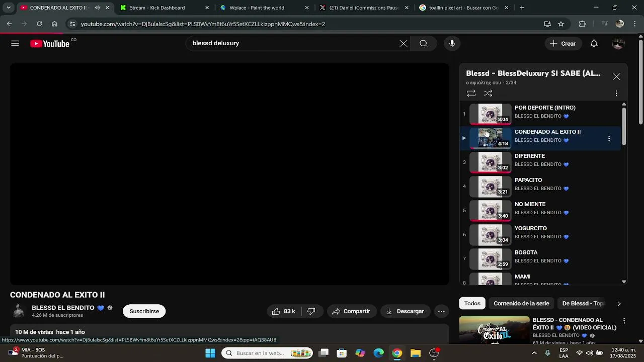Open more video actions ellipsis button

coord(441,311)
